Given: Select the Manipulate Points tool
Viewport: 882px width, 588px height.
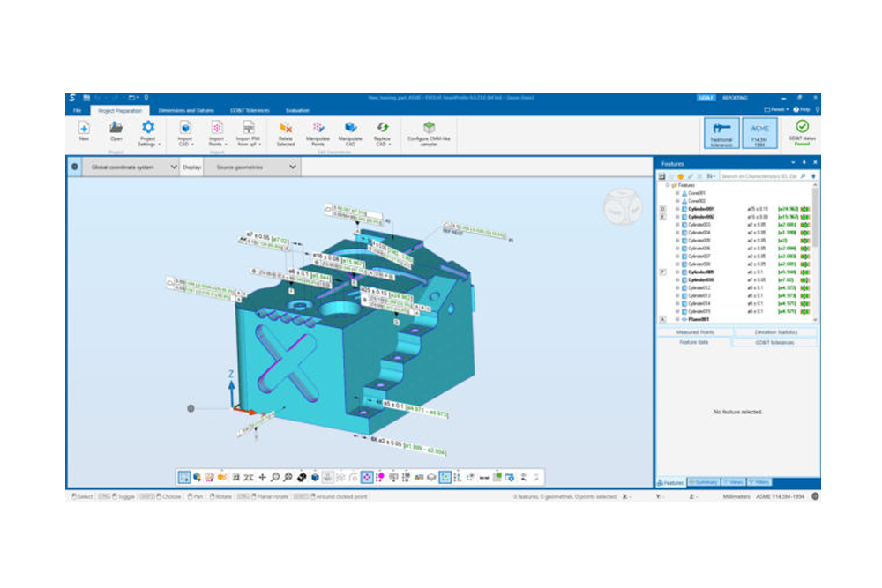Looking at the screenshot, I should [x=318, y=129].
